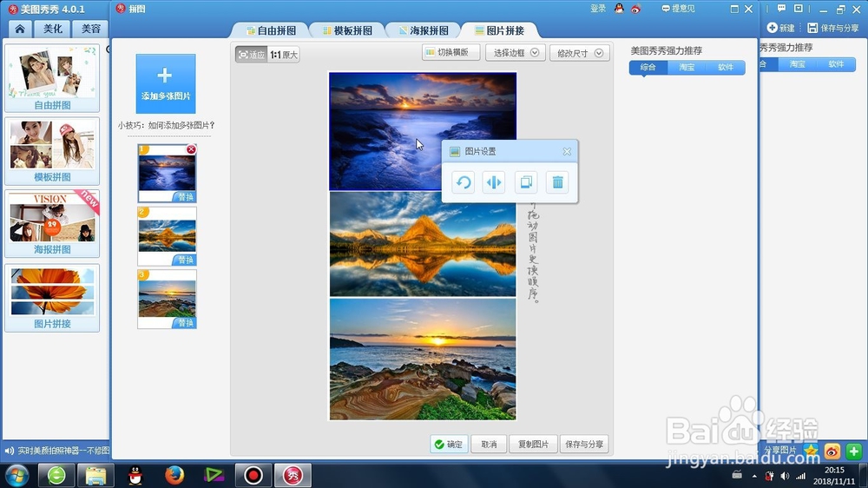Click the first stitched blue seascape image
Screen dimensions: 868x488
[x=423, y=131]
